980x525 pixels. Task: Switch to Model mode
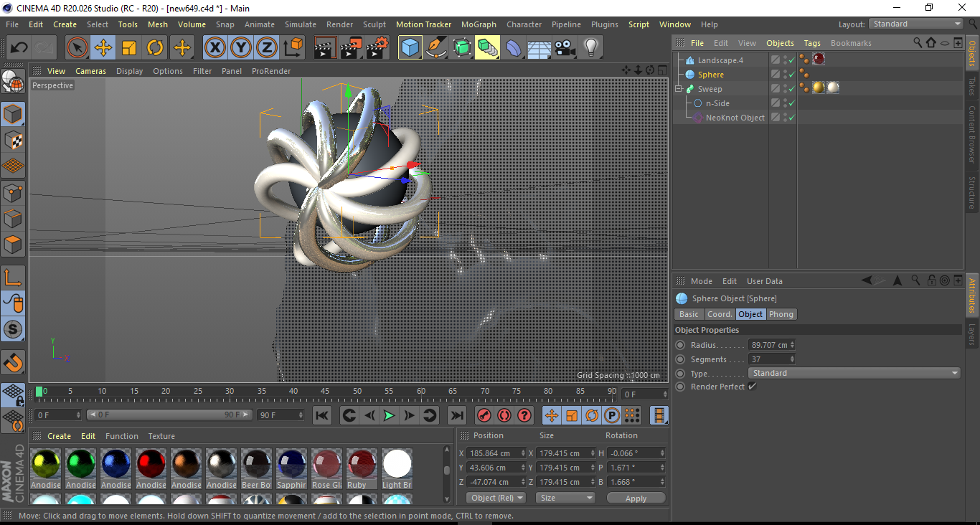click(x=13, y=115)
